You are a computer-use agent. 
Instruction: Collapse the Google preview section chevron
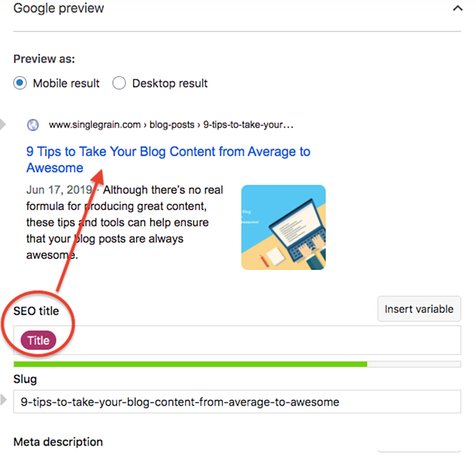coord(458,9)
